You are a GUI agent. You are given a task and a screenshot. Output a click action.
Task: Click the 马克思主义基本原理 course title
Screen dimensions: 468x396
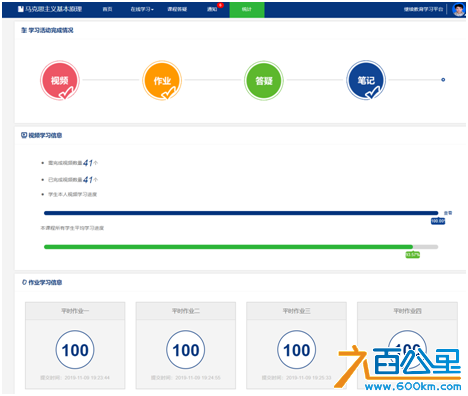(54, 9)
